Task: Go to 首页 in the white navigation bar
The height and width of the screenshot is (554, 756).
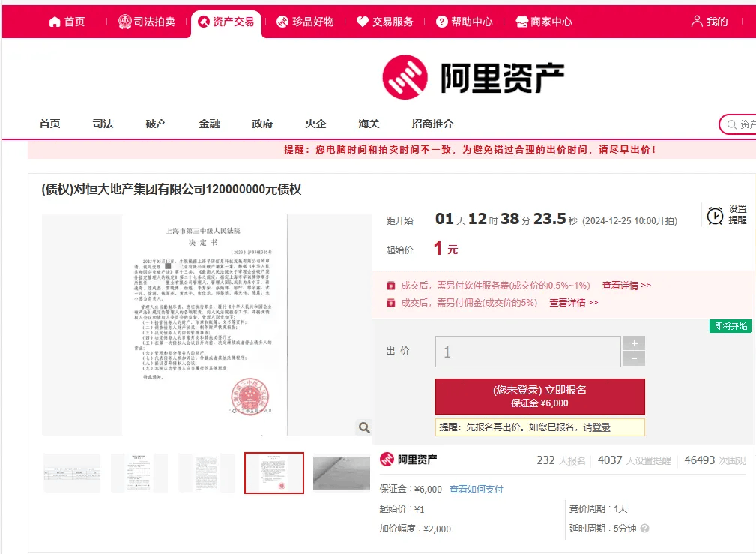Action: [x=49, y=124]
